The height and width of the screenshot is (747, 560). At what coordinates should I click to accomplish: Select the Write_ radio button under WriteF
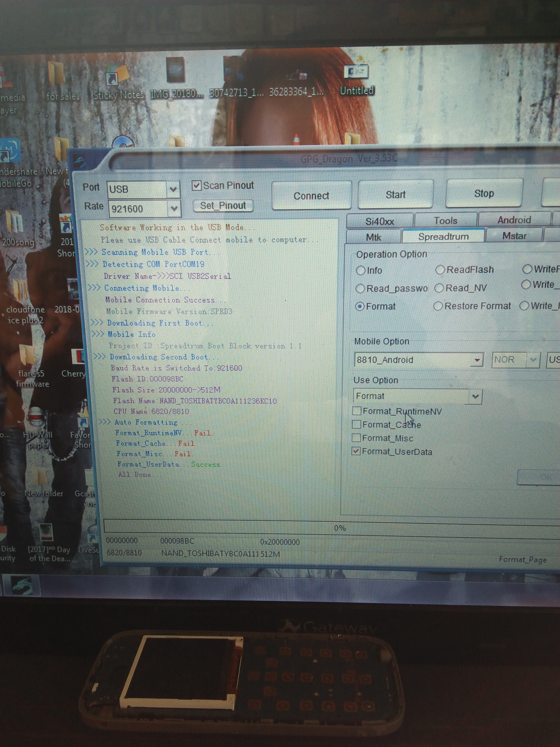(x=525, y=285)
